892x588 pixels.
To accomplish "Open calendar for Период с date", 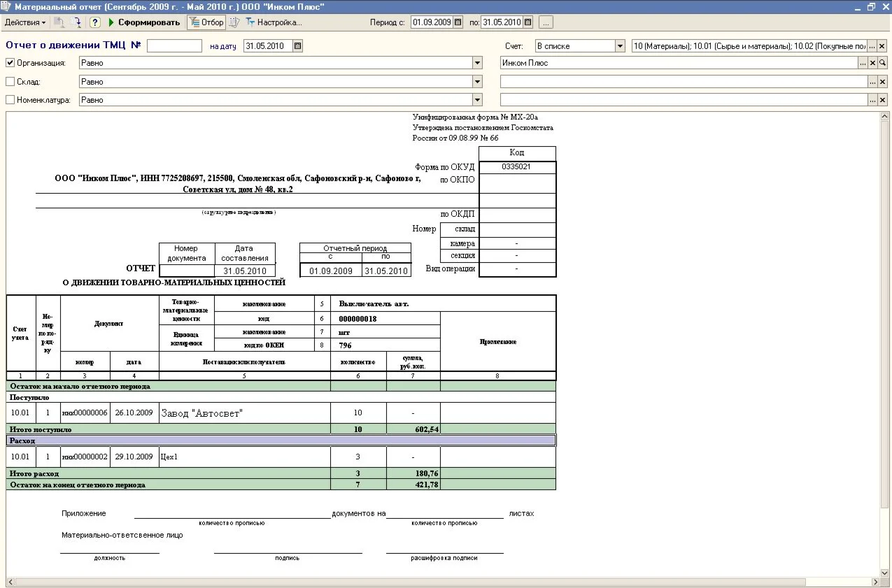I will pos(458,22).
